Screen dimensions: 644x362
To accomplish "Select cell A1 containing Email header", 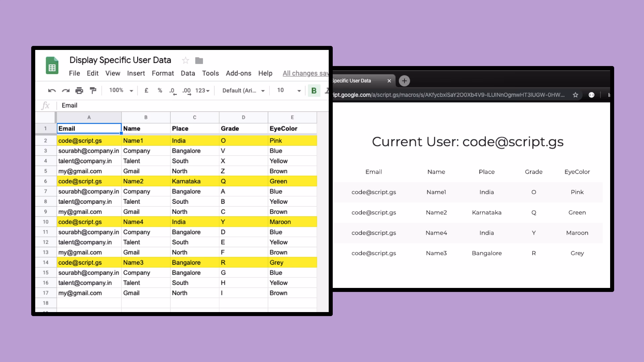I will coord(89,128).
